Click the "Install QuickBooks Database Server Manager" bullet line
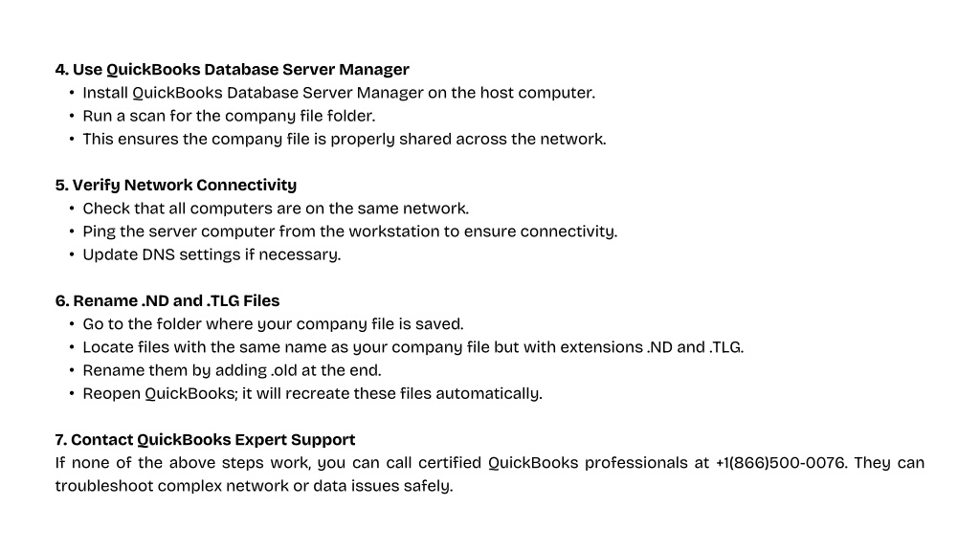 coord(339,93)
